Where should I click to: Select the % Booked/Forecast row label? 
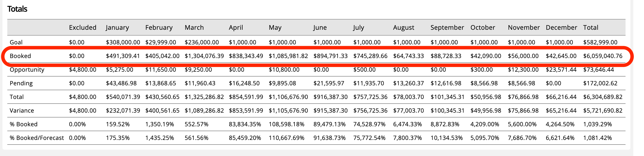(37, 138)
